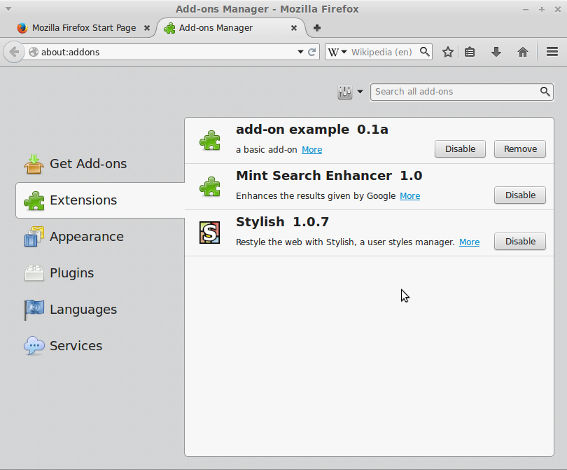
Task: Disable Mint Search Enhancer
Action: (520, 195)
